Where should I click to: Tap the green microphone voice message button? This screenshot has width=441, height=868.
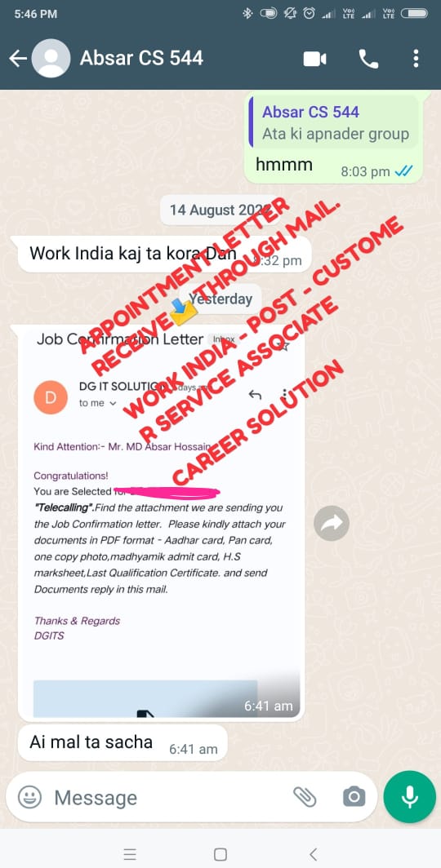pyautogui.click(x=410, y=796)
